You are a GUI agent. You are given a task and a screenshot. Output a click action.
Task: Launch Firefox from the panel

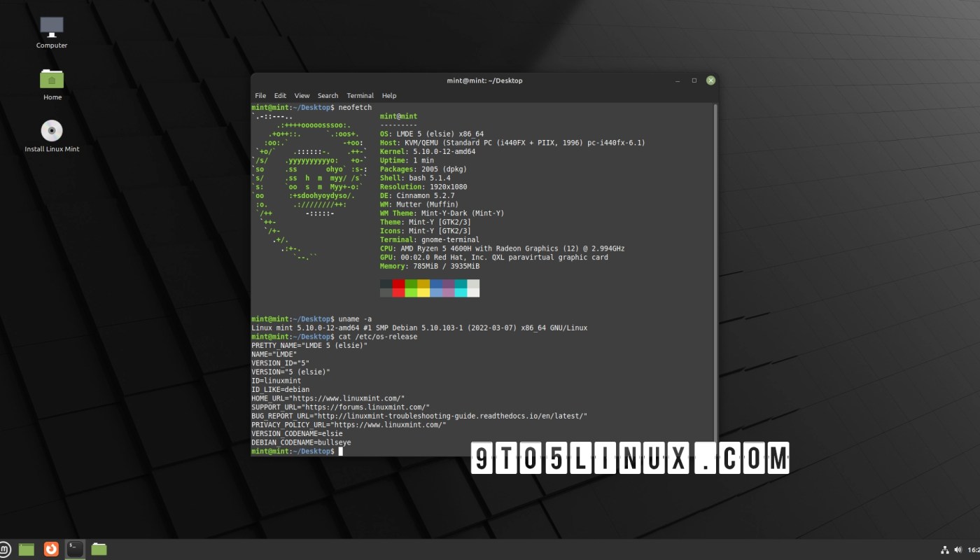tap(51, 549)
